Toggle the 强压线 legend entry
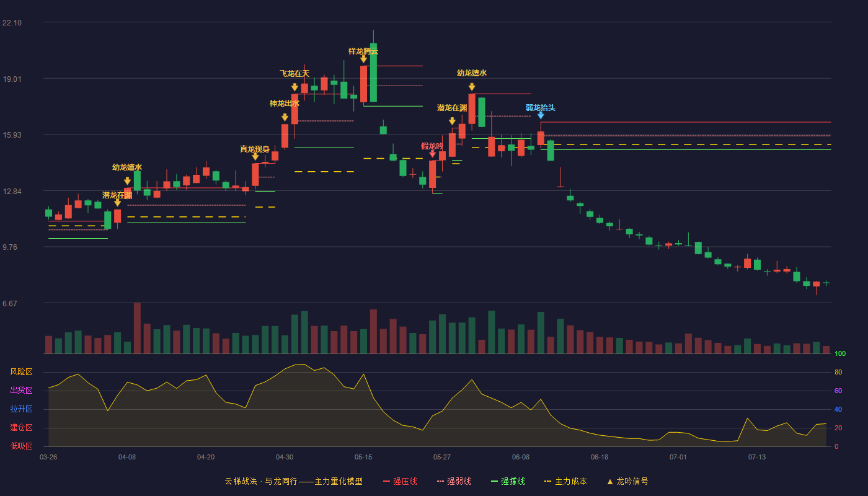This screenshot has width=868, height=496. 400,481
